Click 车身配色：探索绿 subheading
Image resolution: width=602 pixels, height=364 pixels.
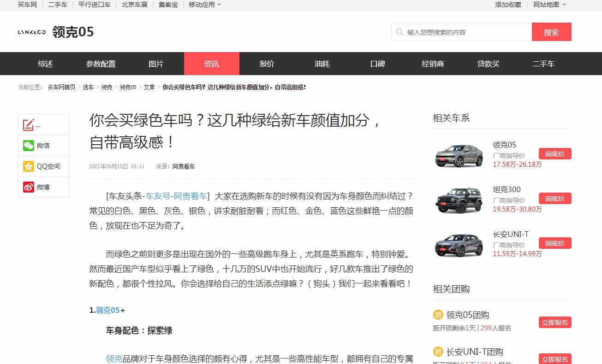139,331
